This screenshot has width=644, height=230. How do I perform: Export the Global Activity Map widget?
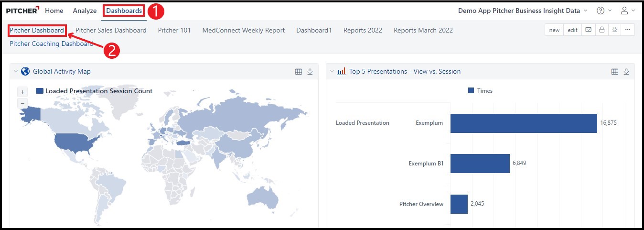click(x=310, y=72)
